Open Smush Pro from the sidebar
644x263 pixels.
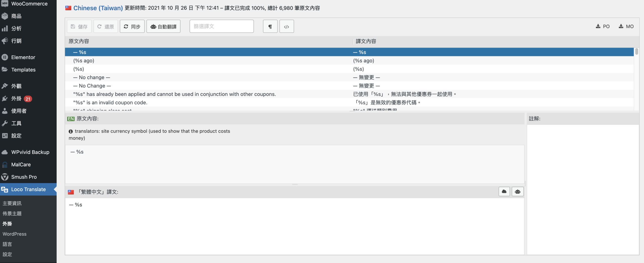tap(24, 177)
